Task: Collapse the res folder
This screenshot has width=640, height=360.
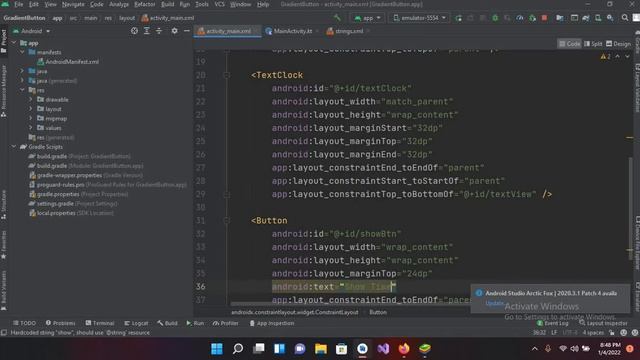Action: (x=22, y=90)
